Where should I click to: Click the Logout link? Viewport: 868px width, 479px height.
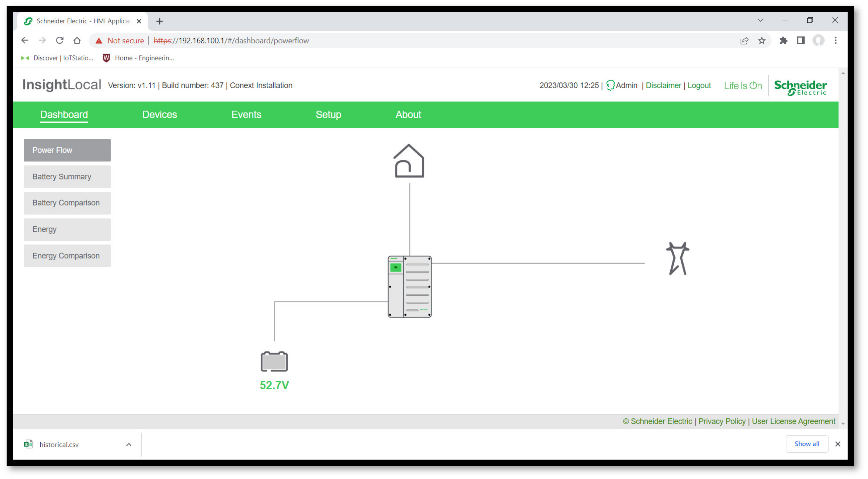(x=699, y=85)
